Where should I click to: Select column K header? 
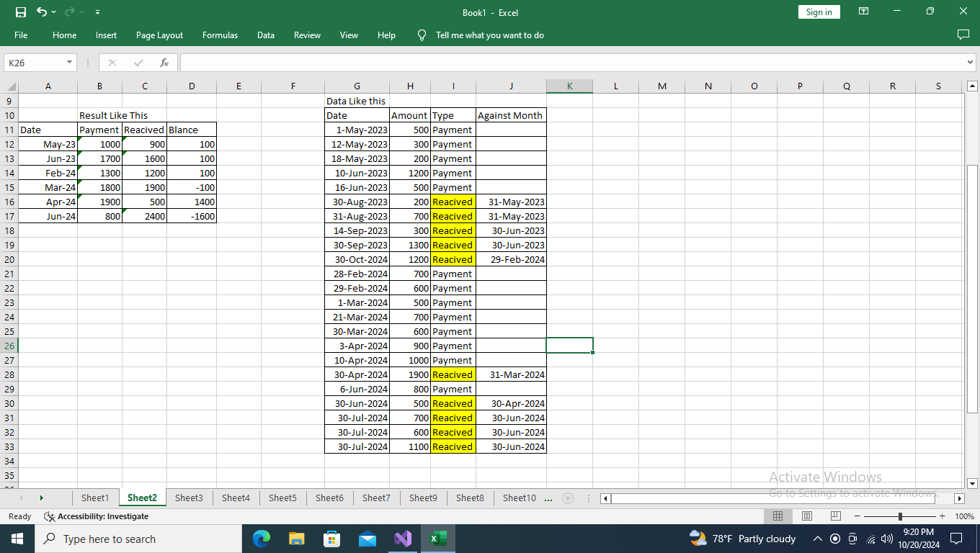coord(569,86)
